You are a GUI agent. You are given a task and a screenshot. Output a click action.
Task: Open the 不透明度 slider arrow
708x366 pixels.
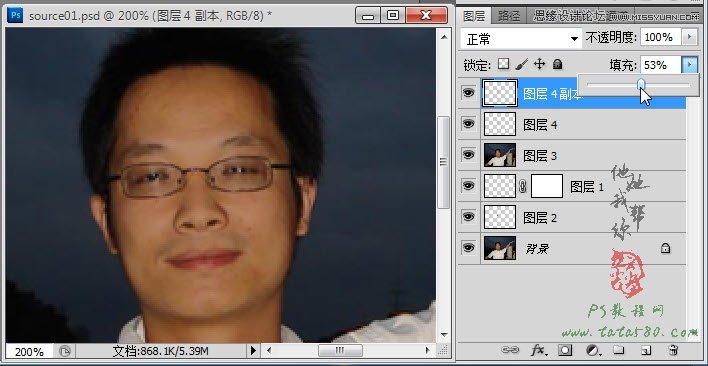click(689, 37)
